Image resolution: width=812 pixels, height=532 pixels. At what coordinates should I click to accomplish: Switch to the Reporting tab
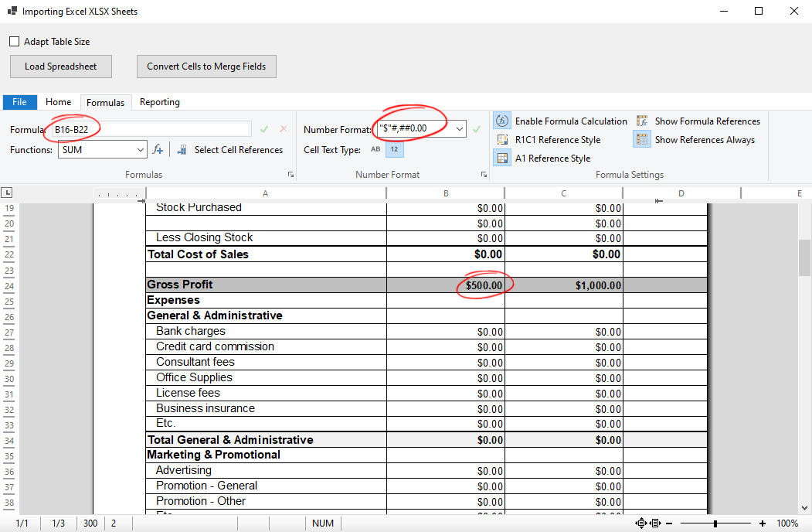[x=160, y=102]
